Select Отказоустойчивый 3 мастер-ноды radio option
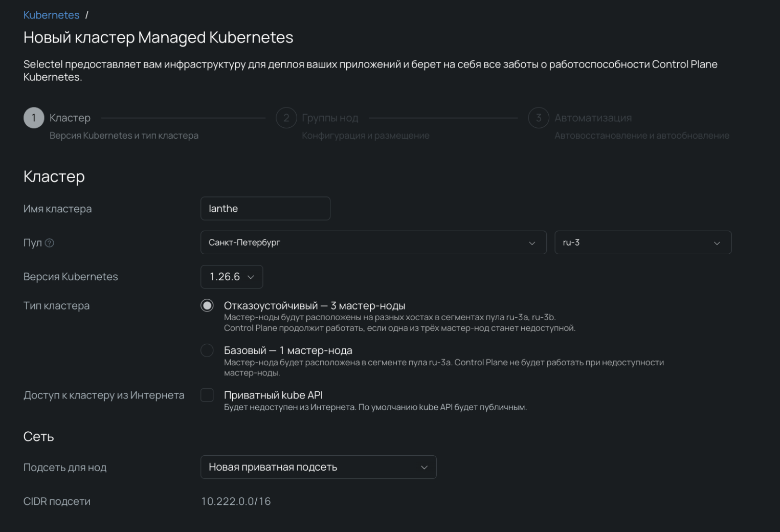The image size is (780, 532). coord(207,306)
